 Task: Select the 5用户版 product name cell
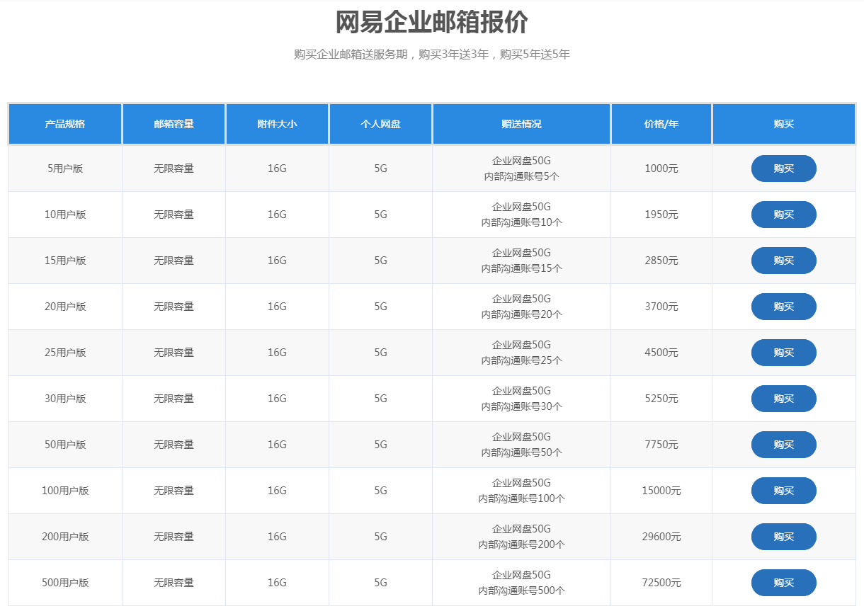(x=65, y=169)
